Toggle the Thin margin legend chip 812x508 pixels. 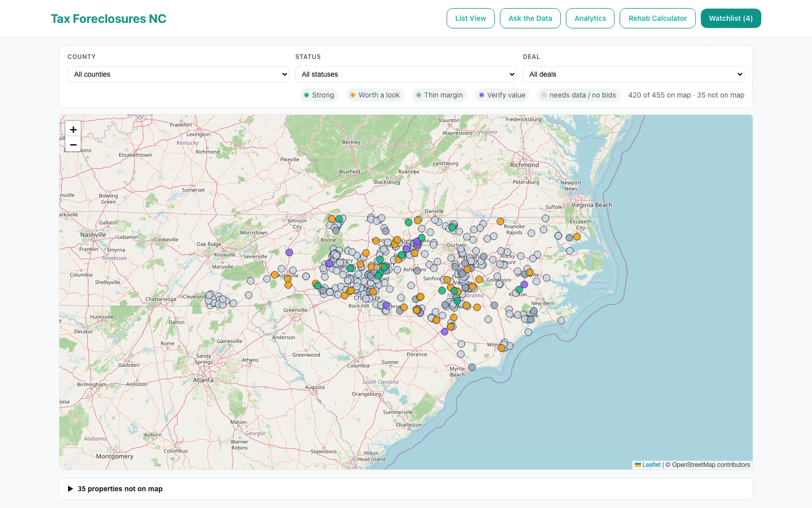[439, 95]
